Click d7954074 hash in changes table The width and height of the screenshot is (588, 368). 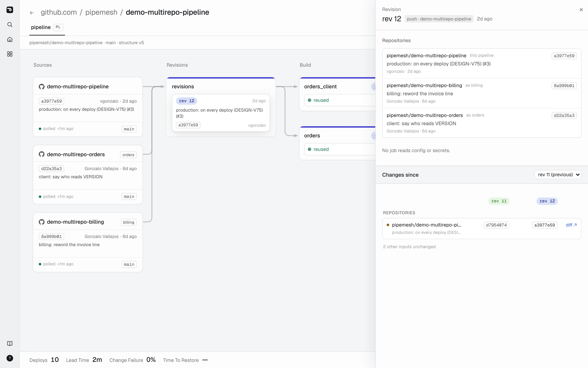[x=496, y=225]
